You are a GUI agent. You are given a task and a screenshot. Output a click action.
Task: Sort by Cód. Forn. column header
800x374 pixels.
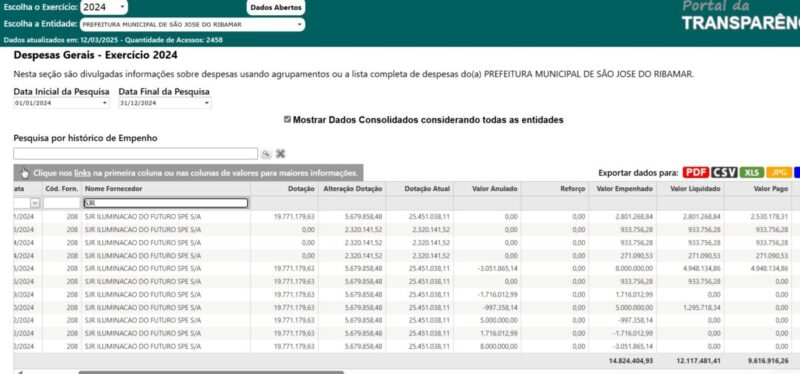[62, 189]
